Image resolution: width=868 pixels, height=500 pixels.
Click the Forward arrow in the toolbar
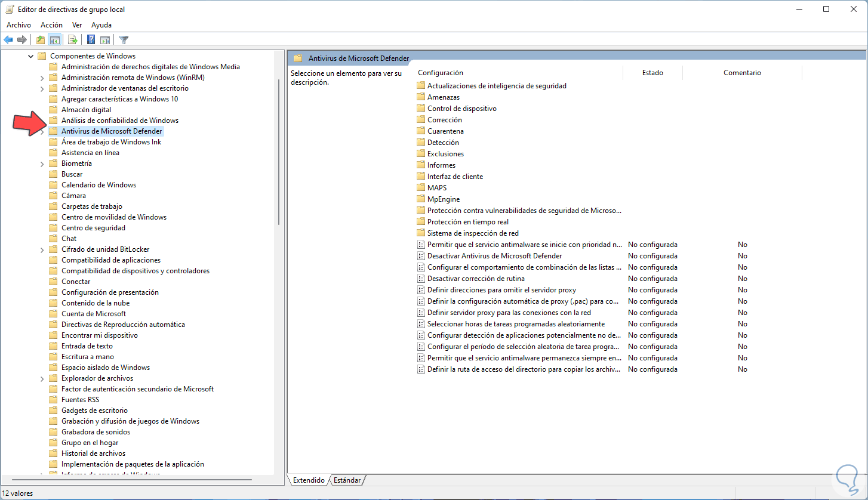pos(22,40)
